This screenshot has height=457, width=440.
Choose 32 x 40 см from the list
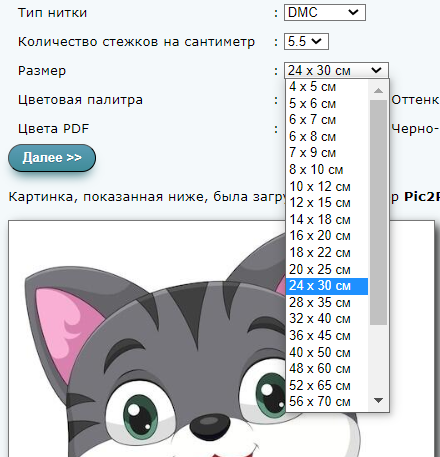point(327,319)
